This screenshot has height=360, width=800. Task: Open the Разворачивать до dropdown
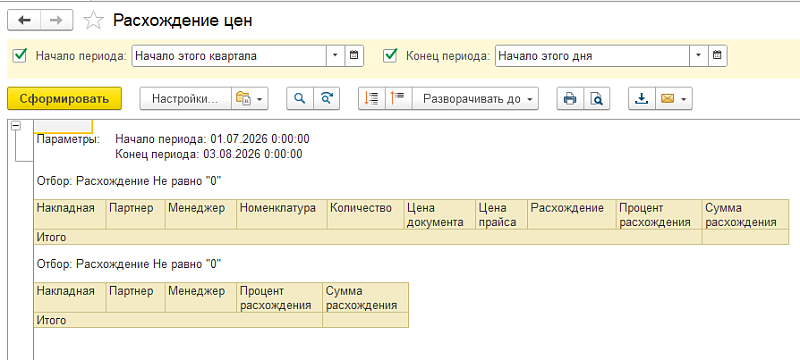coord(476,99)
